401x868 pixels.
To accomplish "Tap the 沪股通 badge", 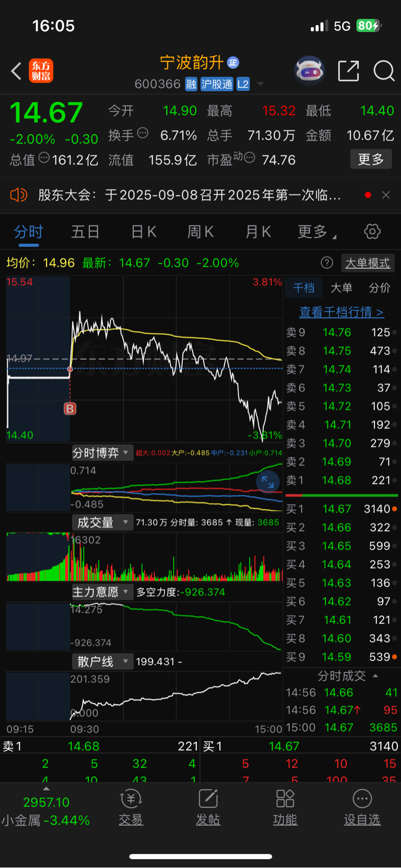I will (x=217, y=84).
